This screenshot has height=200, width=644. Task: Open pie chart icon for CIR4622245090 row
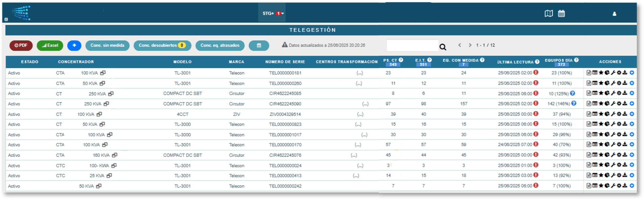(x=607, y=104)
